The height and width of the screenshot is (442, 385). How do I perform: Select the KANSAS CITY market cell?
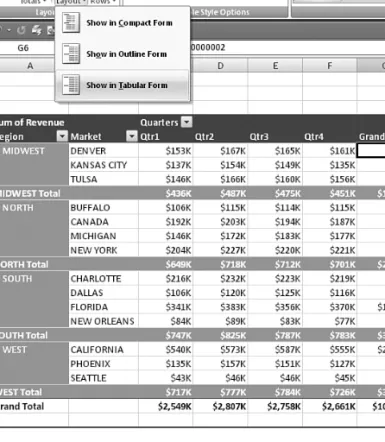click(103, 165)
